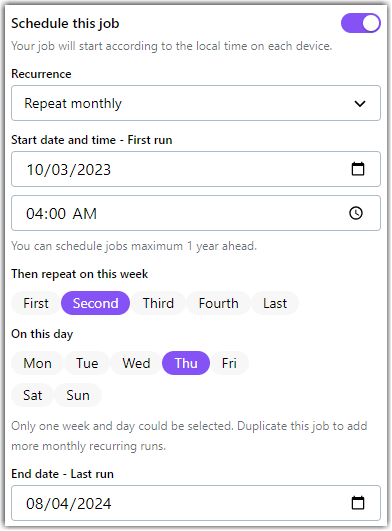The width and height of the screenshot is (392, 531).
Task: Select the Second week option
Action: 95,303
